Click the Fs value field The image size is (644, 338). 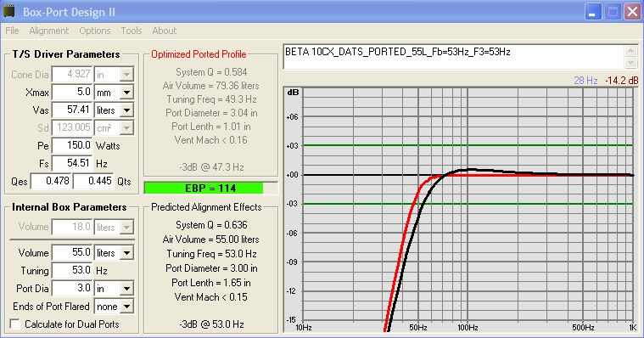point(72,164)
